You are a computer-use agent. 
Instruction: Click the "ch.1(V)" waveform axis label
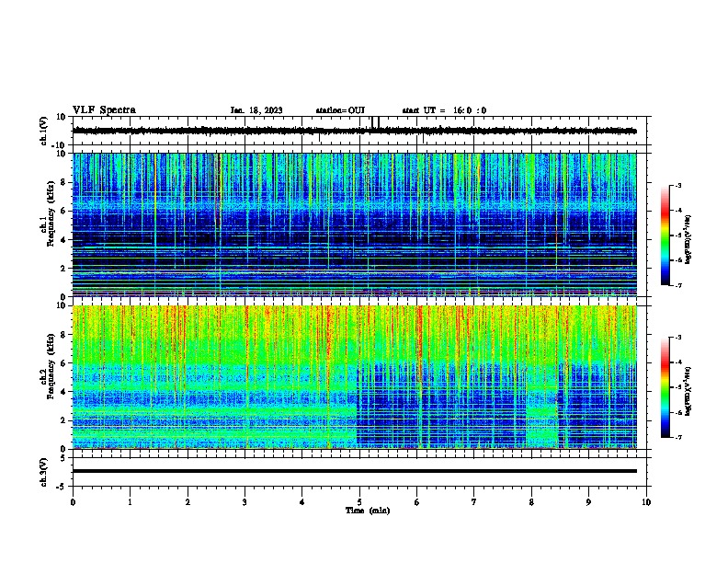point(44,131)
